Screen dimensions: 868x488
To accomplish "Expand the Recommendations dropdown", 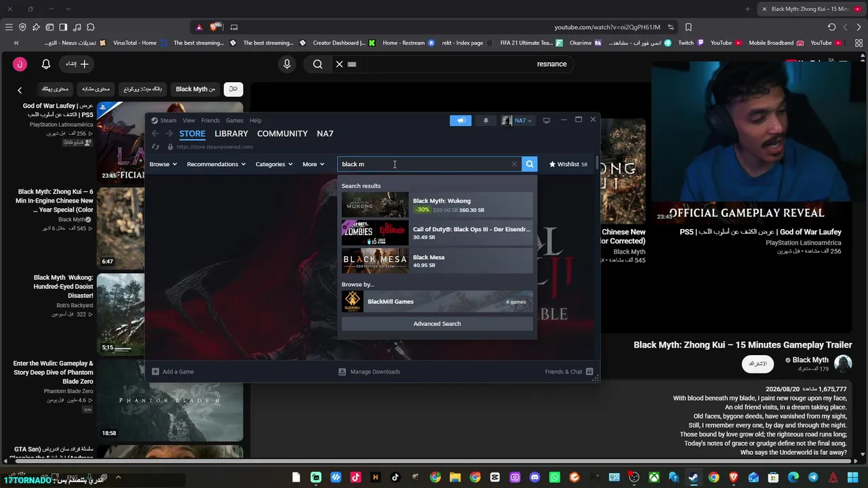I will [x=216, y=164].
